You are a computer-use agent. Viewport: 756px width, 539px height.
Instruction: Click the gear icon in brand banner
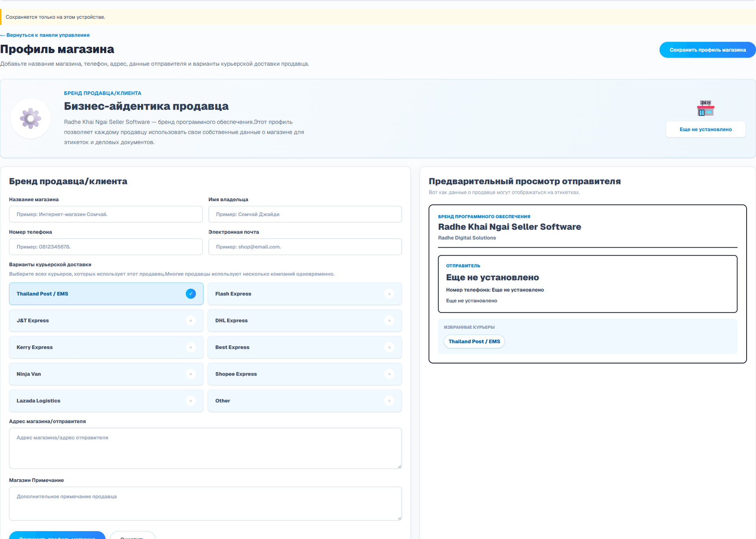tap(31, 118)
